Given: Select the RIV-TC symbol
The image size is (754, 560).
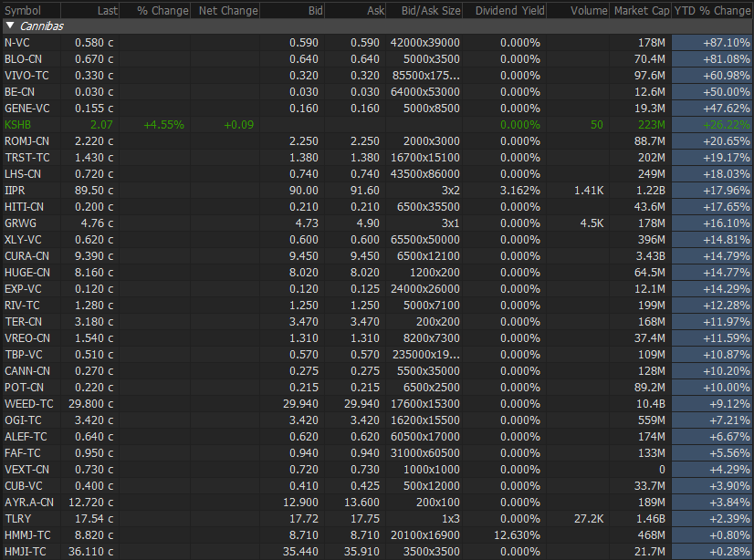Looking at the screenshot, I should tap(22, 305).
